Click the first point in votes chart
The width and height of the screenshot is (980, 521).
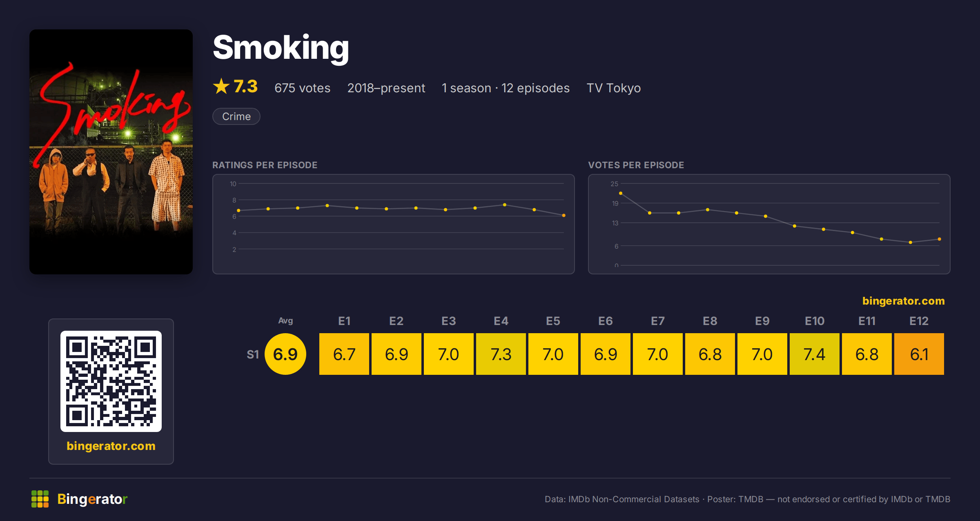(x=621, y=193)
